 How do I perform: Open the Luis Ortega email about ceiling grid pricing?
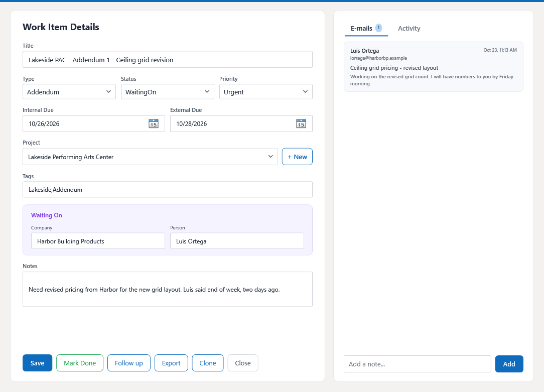(433, 67)
